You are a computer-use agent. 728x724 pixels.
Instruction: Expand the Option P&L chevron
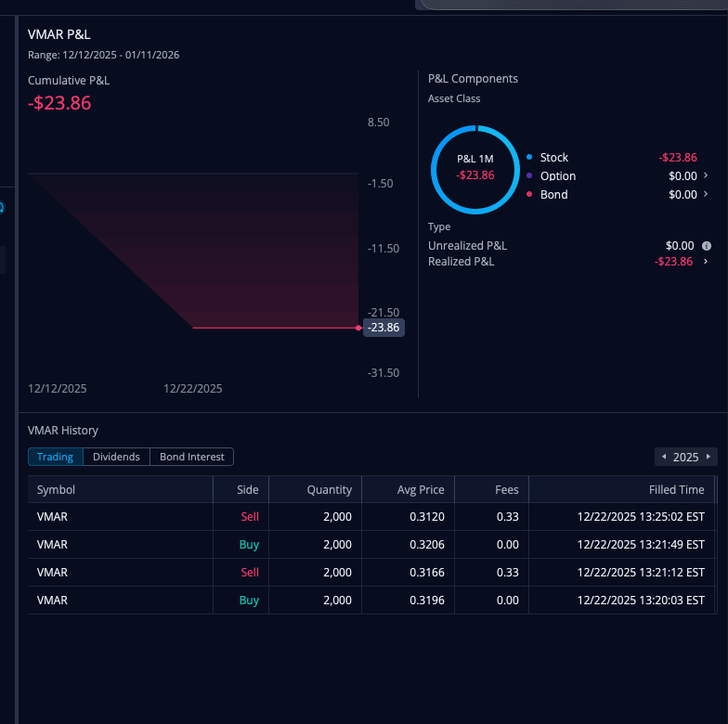(x=706, y=175)
